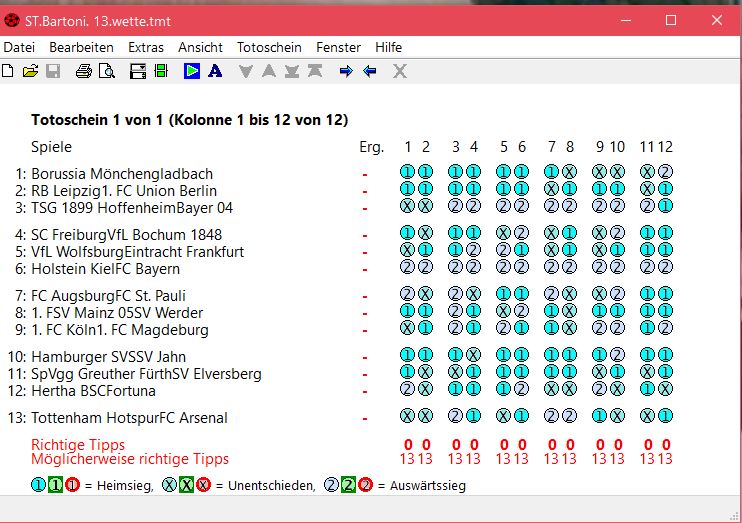Click the red Heimsieg 1 legend icon
This screenshot has width=742, height=523.
(x=72, y=485)
